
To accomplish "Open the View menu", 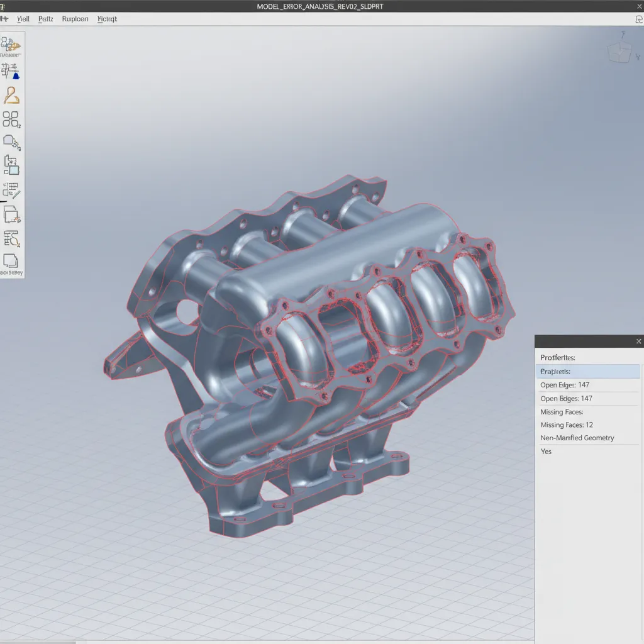I will [23, 19].
